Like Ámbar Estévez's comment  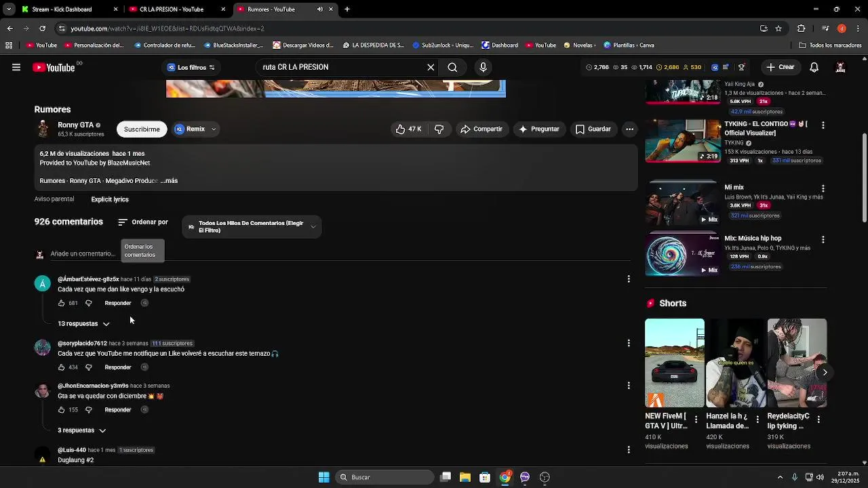[x=61, y=303]
